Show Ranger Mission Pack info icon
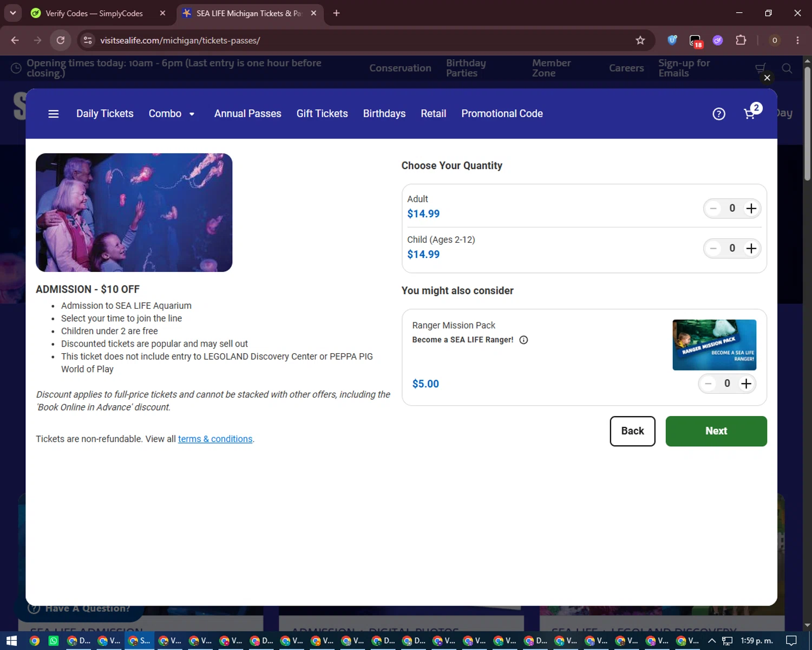Image resolution: width=812 pixels, height=650 pixels. (523, 340)
